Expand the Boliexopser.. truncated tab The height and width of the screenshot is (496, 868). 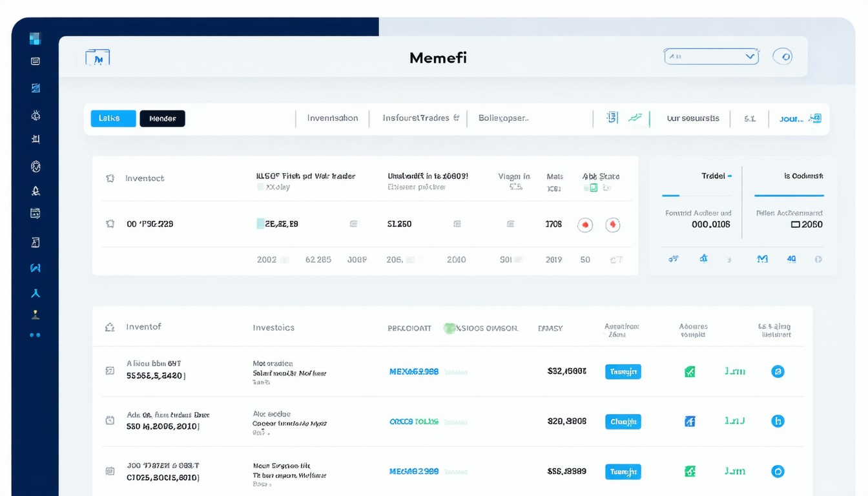click(x=503, y=118)
